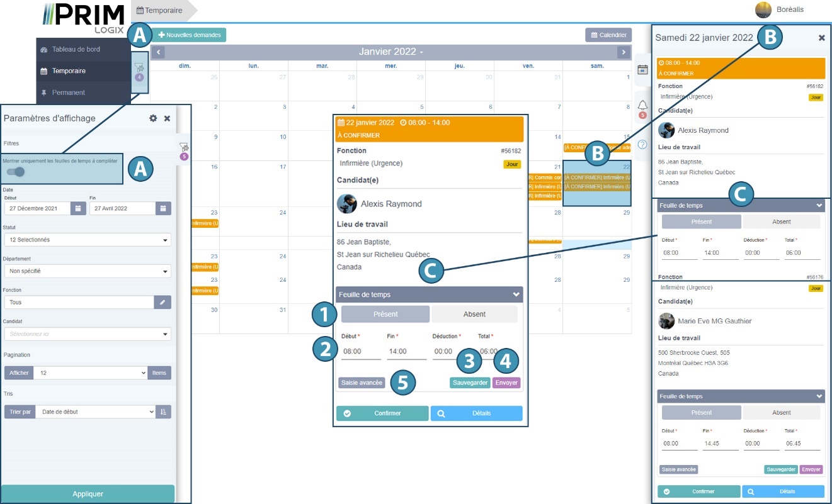832x504 pixels.
Task: Click the pencil edit icon beside Fonction
Action: (162, 302)
